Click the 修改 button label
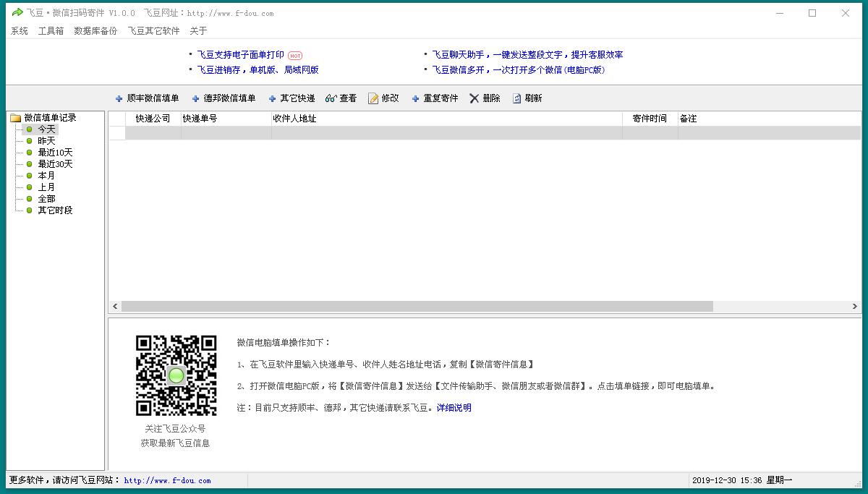868x494 pixels. [x=390, y=98]
